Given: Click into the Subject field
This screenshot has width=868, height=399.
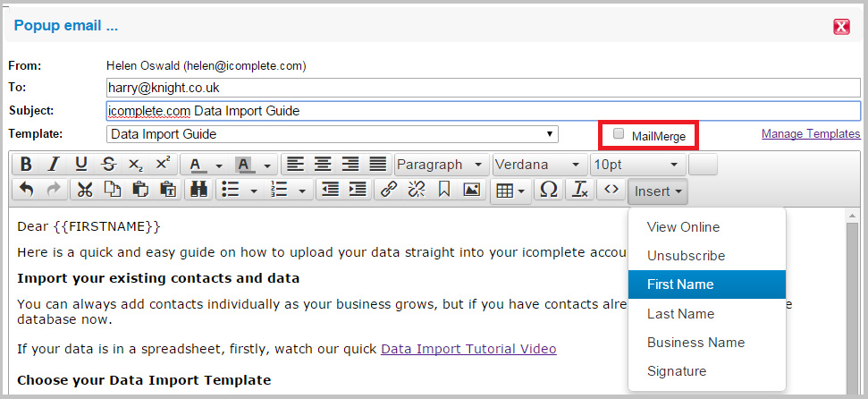Looking at the screenshot, I should pos(484,111).
